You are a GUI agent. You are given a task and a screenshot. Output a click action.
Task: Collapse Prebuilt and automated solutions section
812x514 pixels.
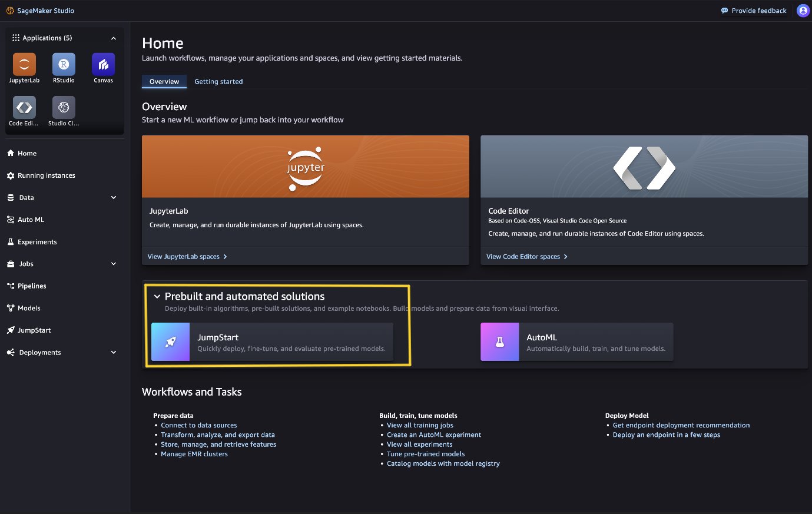point(157,297)
